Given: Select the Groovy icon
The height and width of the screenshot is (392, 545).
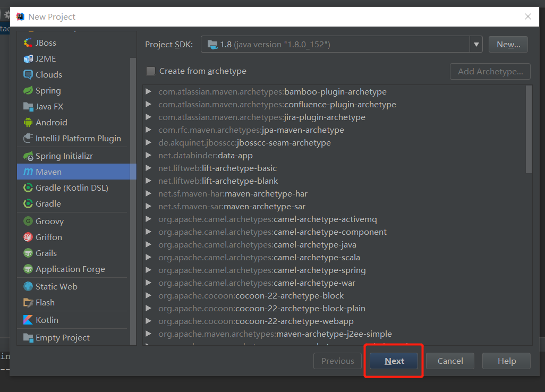Looking at the screenshot, I should pyautogui.click(x=28, y=221).
